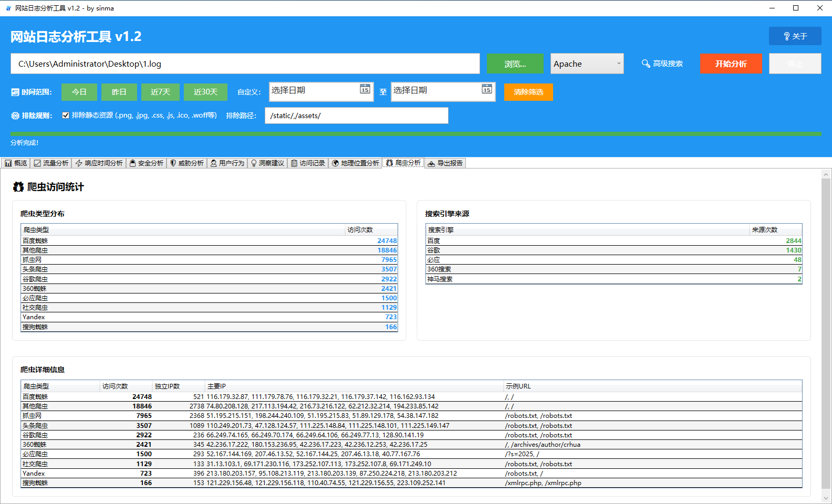Click the globe icon on 地理位置分析 tab

click(335, 163)
